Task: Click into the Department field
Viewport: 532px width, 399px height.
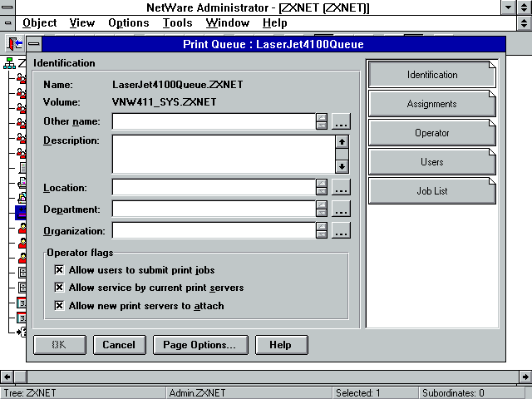Action: coord(214,209)
